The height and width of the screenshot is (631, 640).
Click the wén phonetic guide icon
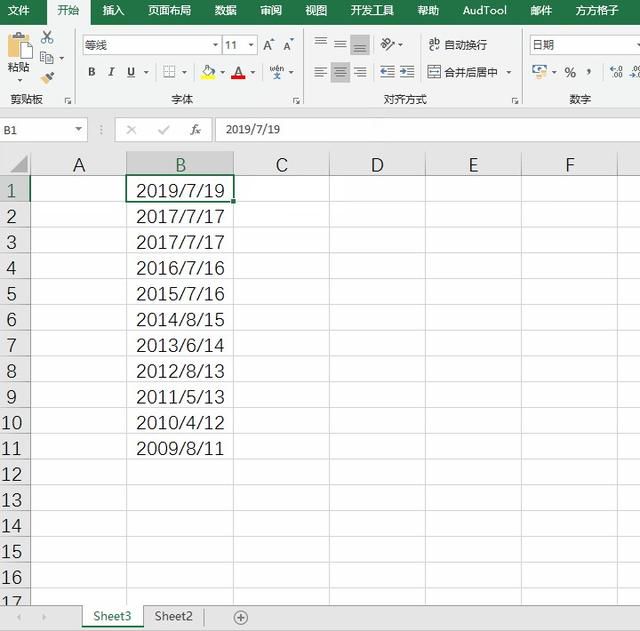click(x=277, y=72)
